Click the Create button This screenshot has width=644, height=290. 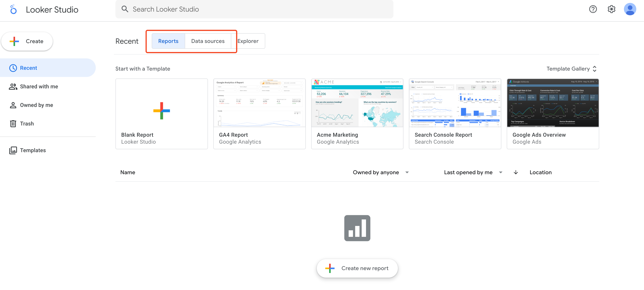click(27, 41)
